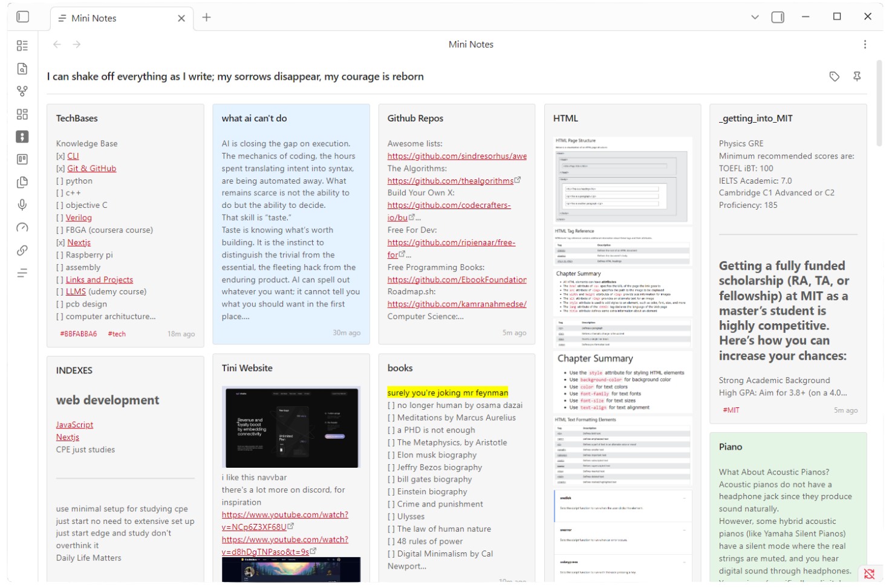Click the #tech tag
This screenshot has width=892, height=588.
[x=117, y=334]
